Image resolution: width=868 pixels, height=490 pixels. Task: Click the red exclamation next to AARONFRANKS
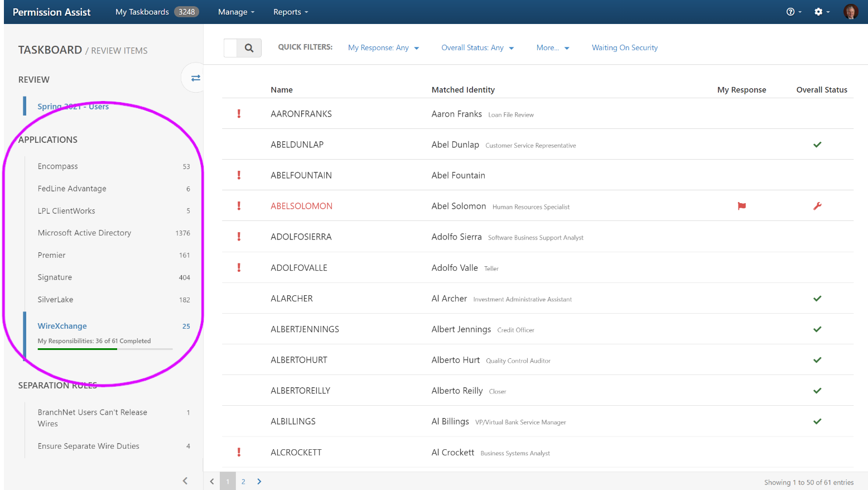point(239,114)
